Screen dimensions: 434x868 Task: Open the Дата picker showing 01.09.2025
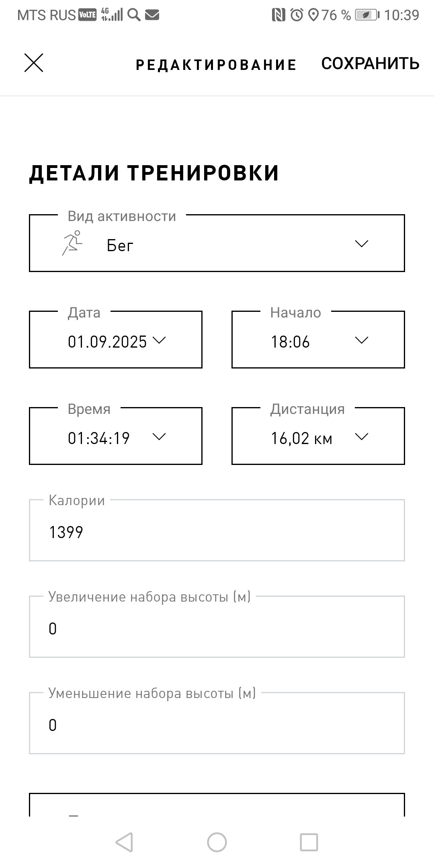point(116,340)
